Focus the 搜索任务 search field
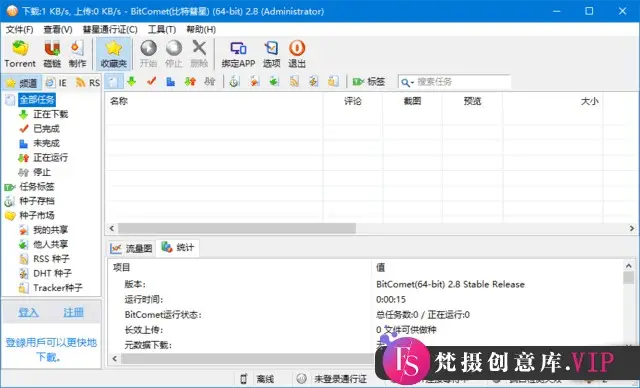The height and width of the screenshot is (388, 640). (x=463, y=82)
